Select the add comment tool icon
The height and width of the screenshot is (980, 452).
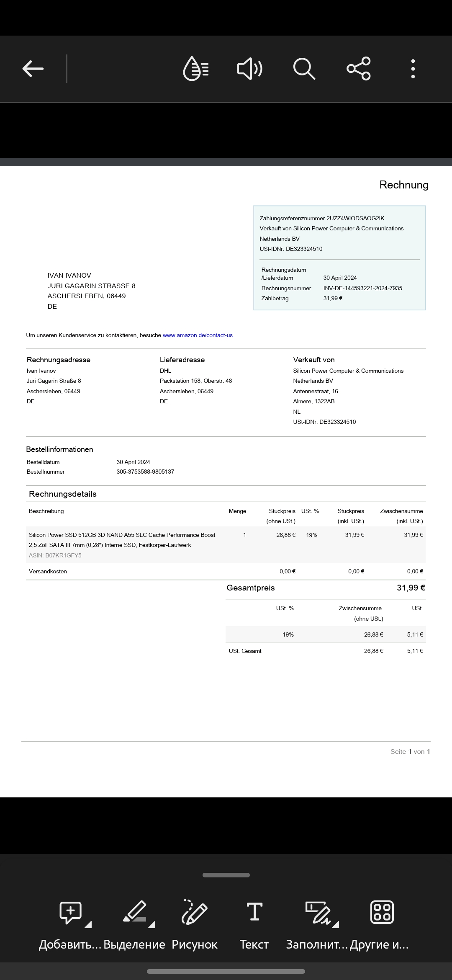(x=70, y=912)
